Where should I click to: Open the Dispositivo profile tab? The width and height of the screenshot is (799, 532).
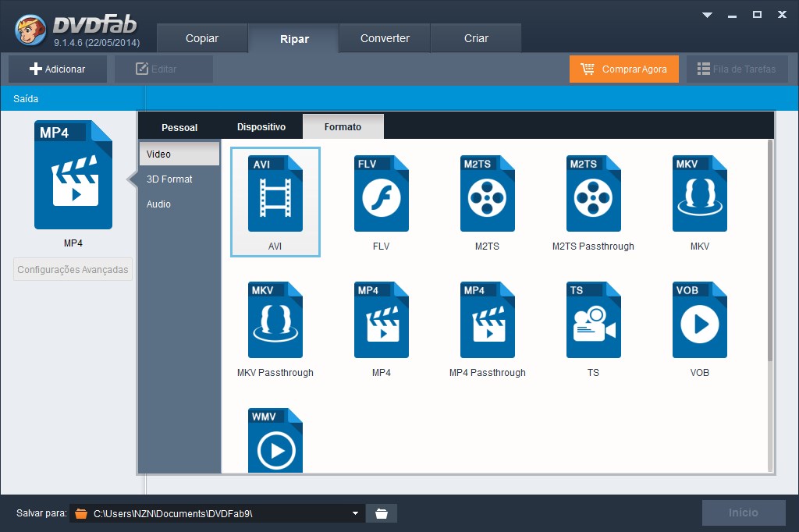(x=261, y=127)
